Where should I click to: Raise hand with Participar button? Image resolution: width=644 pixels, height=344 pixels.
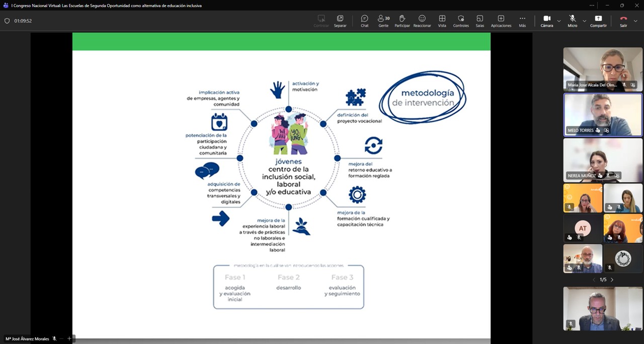pyautogui.click(x=402, y=21)
